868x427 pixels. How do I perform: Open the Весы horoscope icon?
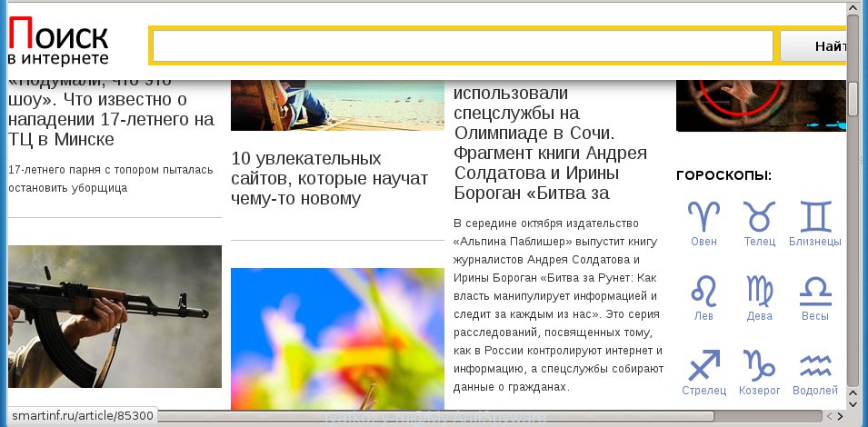tap(815, 292)
